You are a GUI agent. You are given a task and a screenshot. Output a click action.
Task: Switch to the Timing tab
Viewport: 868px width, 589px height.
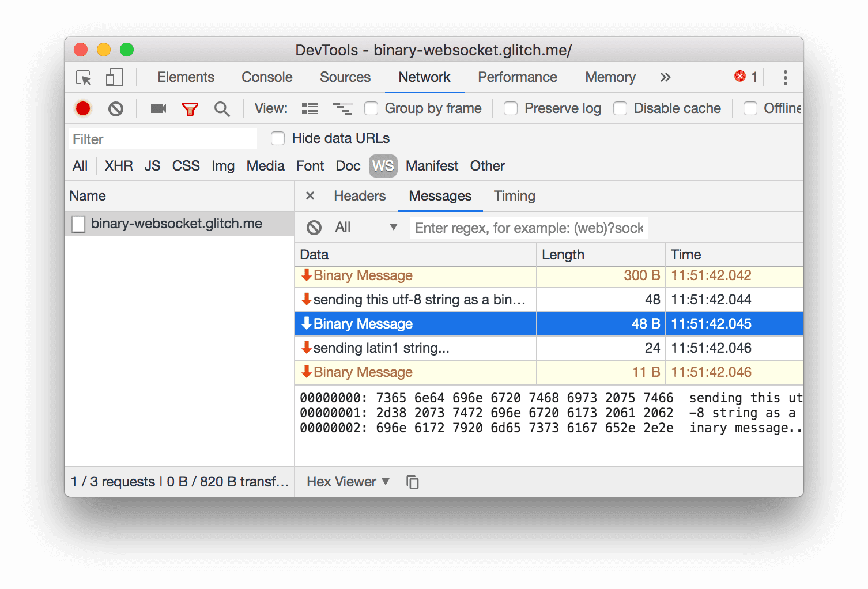click(514, 196)
